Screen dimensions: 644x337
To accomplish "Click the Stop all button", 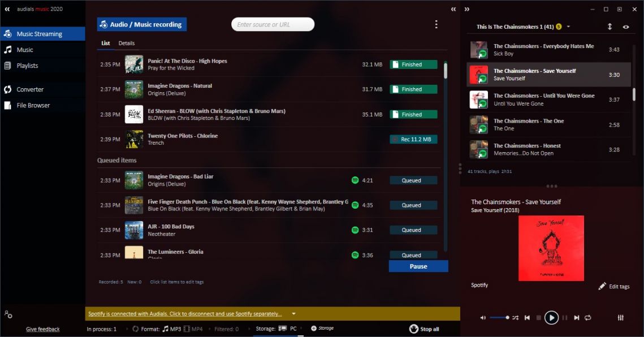I will coord(424,329).
